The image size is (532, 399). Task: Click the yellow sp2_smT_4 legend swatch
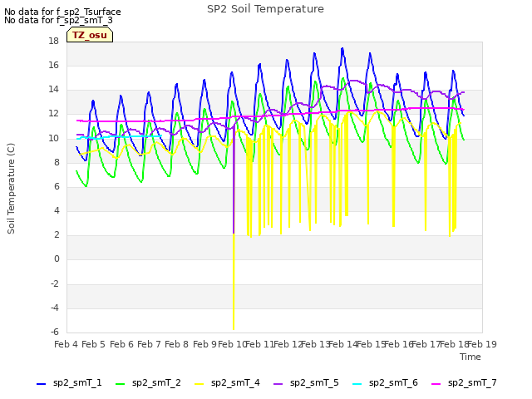199,384
